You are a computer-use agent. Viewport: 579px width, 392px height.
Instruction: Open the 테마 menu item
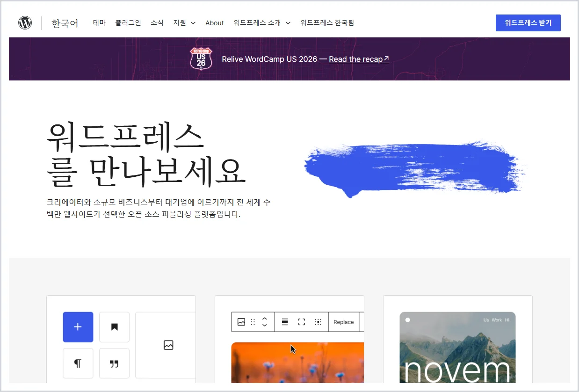pos(100,22)
